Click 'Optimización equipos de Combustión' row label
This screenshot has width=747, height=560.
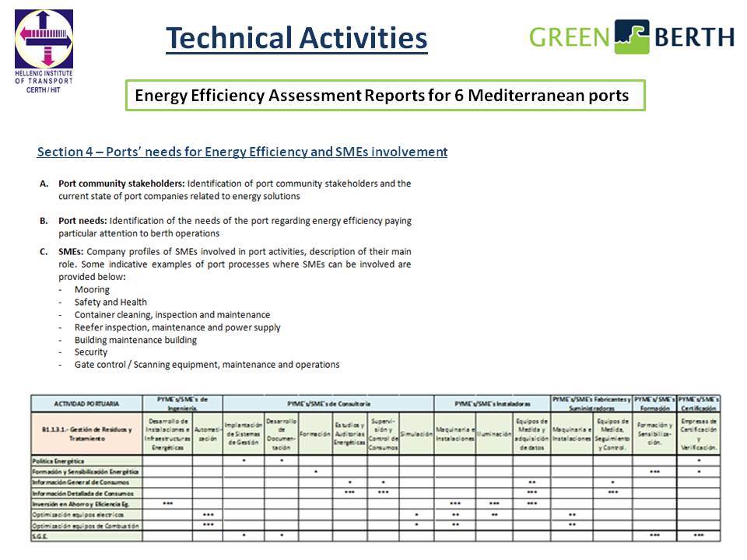coord(86,525)
